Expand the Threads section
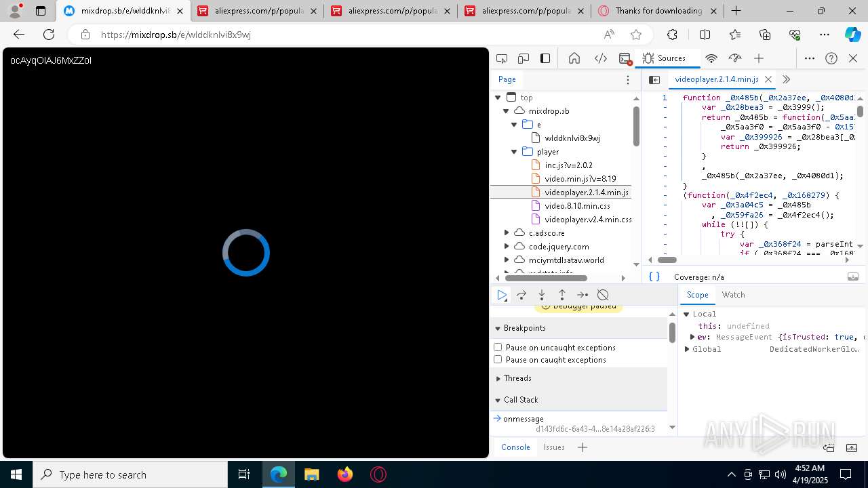The height and width of the screenshot is (488, 868). (498, 378)
